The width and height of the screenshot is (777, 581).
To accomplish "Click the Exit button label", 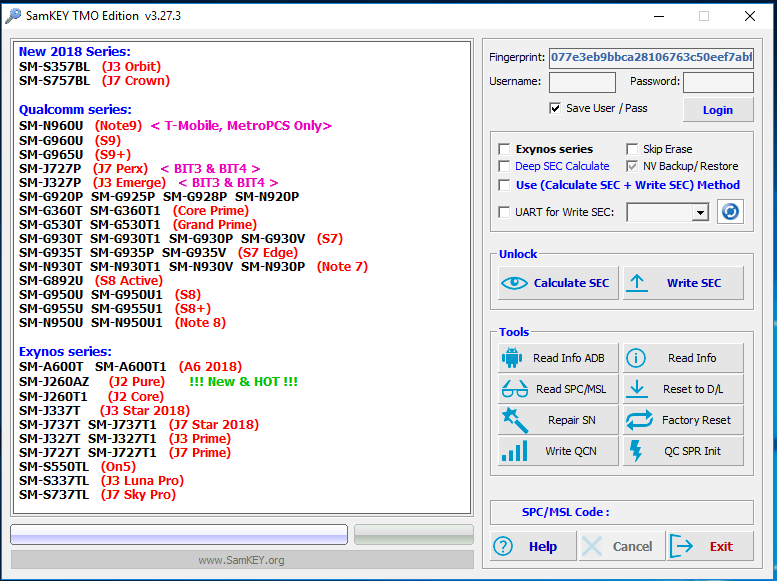I will (721, 546).
